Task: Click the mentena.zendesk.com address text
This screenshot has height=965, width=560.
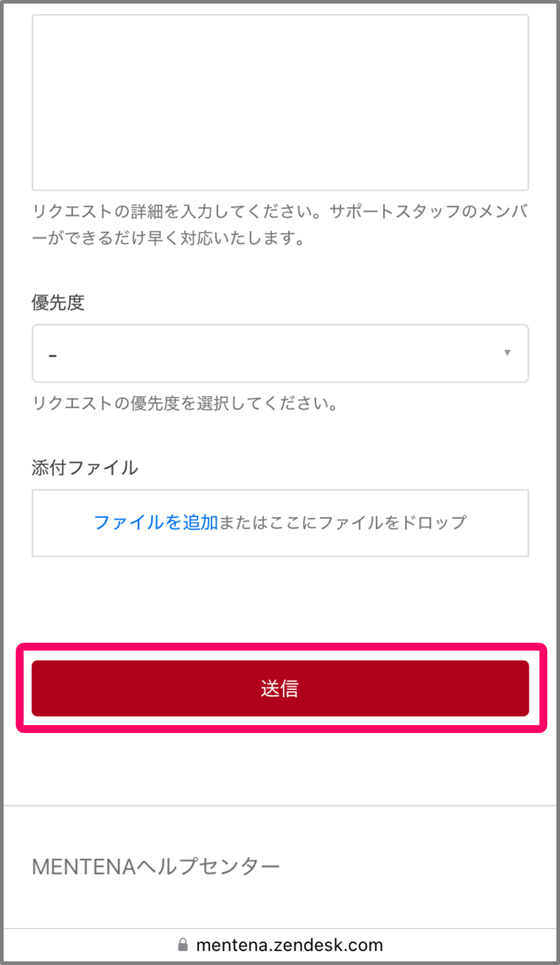Action: tap(289, 944)
